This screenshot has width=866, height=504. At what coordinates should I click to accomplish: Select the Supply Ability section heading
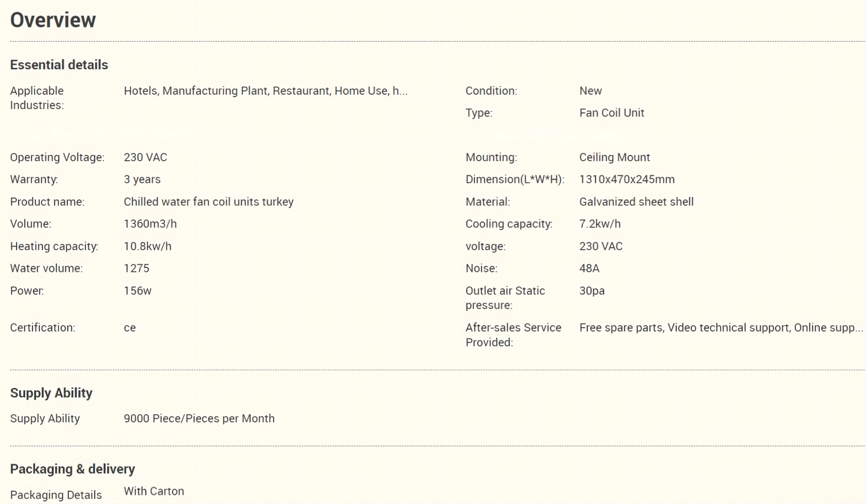click(51, 393)
